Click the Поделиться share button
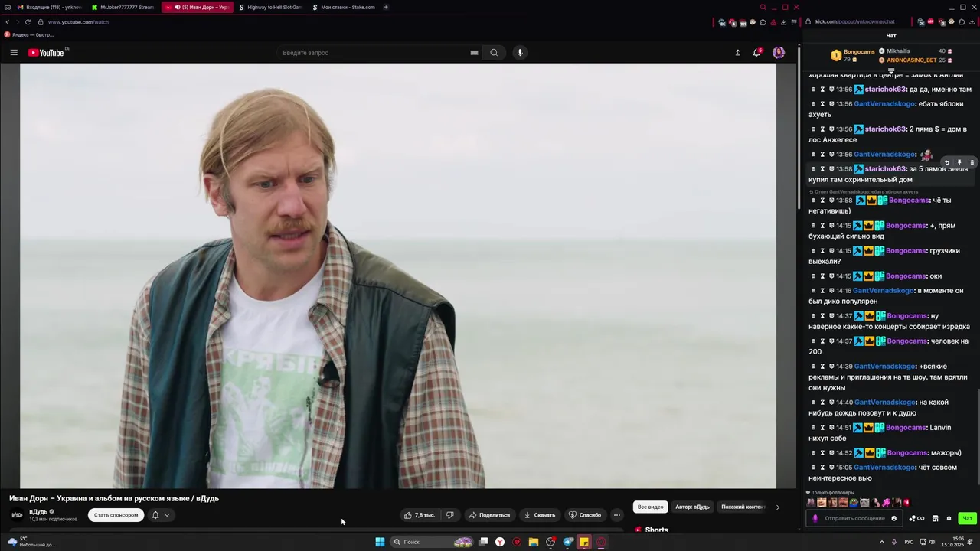Viewport: 980px width, 551px height. coord(488,515)
